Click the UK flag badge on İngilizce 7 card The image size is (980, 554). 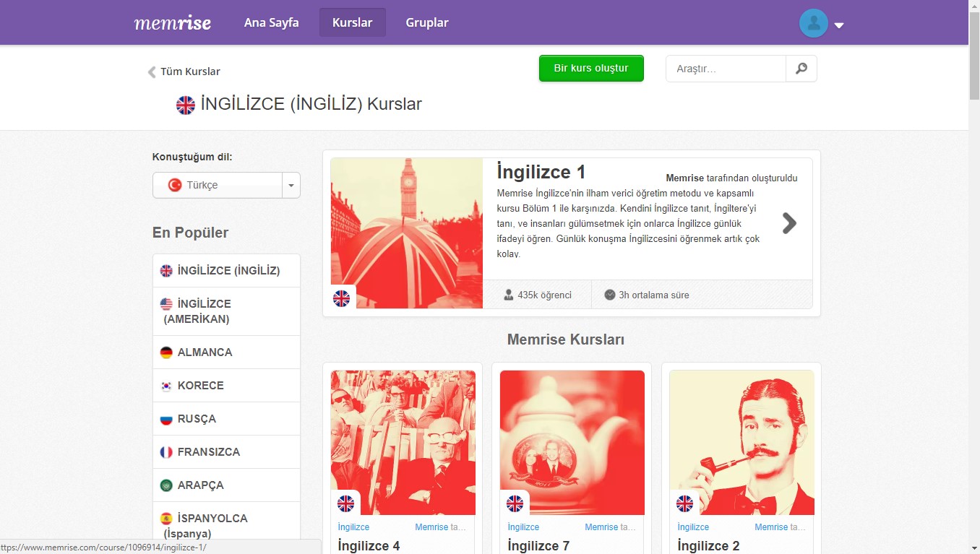pos(515,503)
